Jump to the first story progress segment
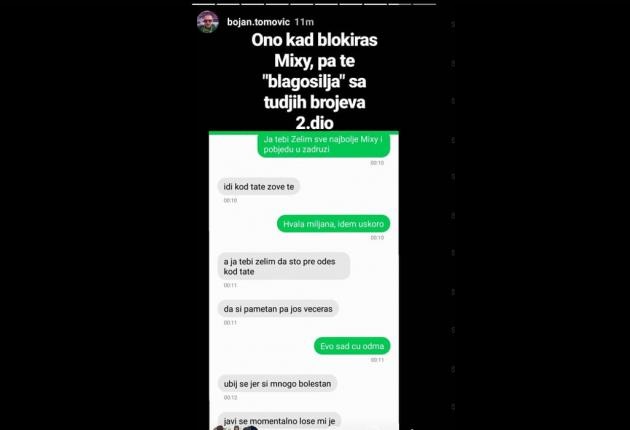The image size is (630, 430). pos(203,4)
